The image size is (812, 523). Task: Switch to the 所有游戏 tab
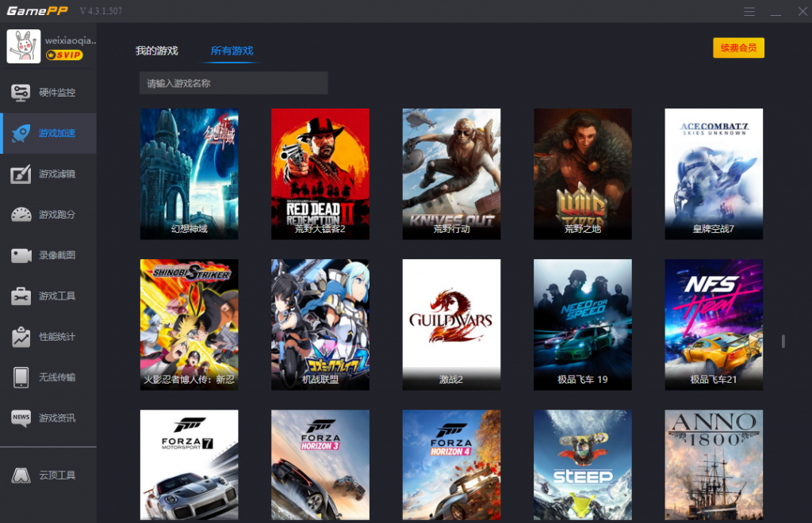(232, 51)
